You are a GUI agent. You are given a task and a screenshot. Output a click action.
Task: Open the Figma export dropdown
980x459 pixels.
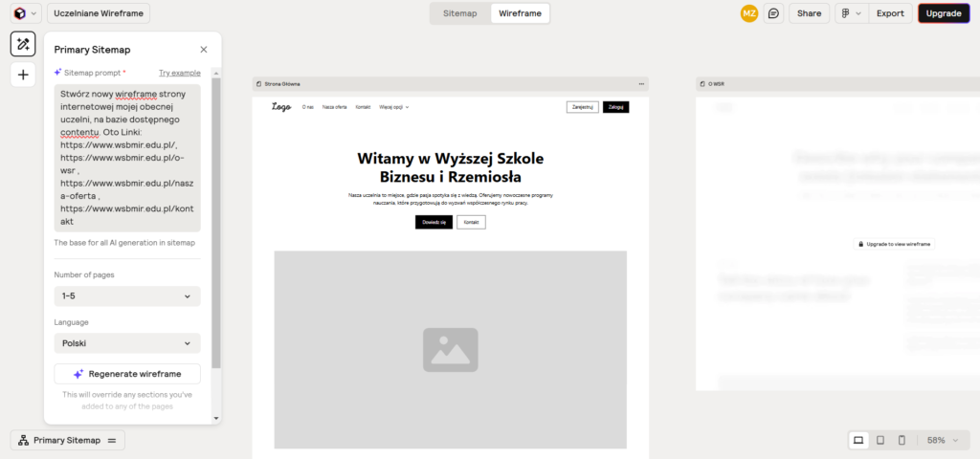pyautogui.click(x=852, y=13)
